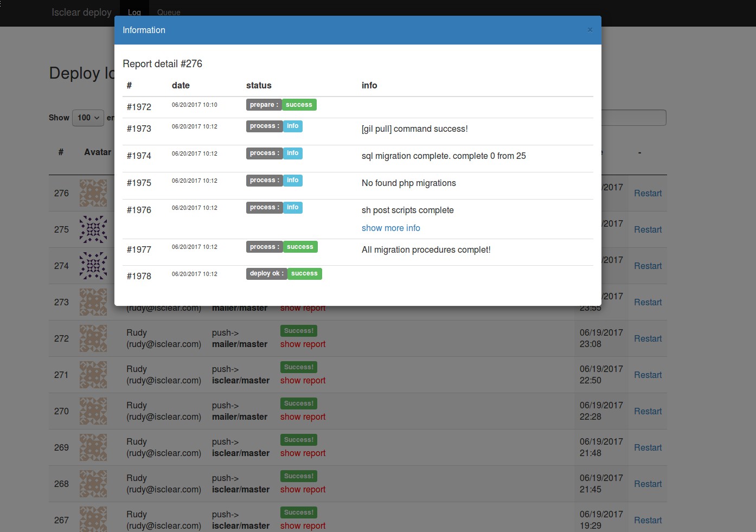The image size is (756, 532).
Task: Show report for deploy 269
Action: [303, 453]
